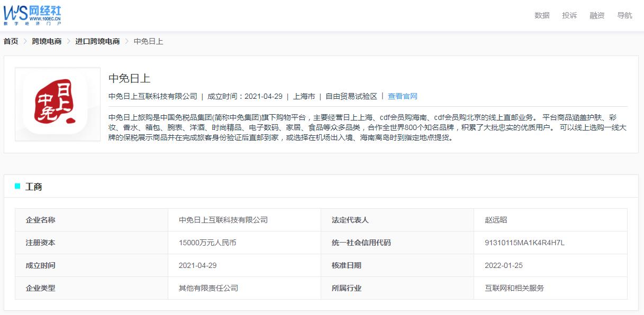Click the company description paragraph
644x315 pixels.
click(x=368, y=127)
